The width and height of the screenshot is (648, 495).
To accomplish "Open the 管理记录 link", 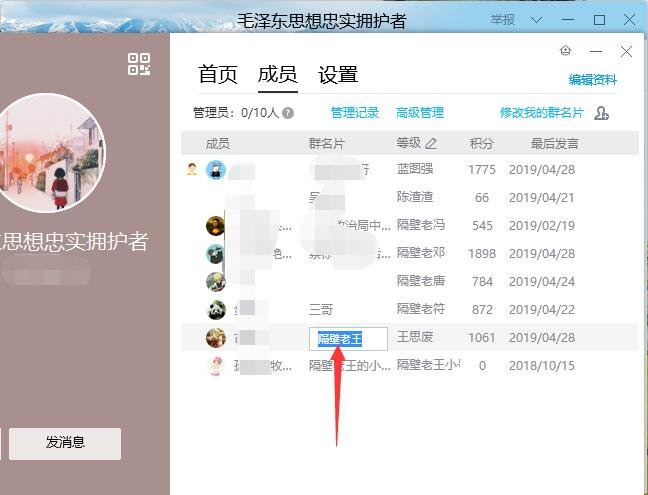I will point(355,112).
